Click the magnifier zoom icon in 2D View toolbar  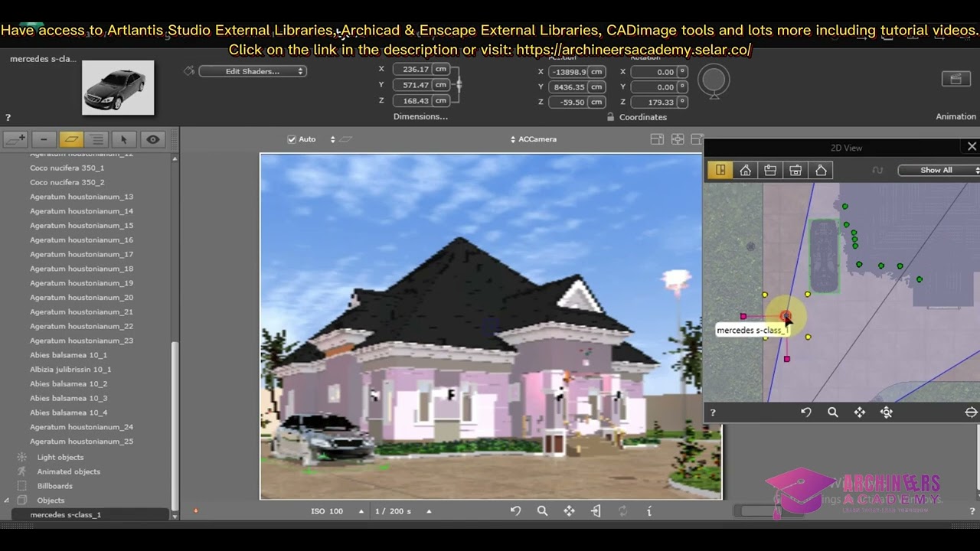click(833, 412)
